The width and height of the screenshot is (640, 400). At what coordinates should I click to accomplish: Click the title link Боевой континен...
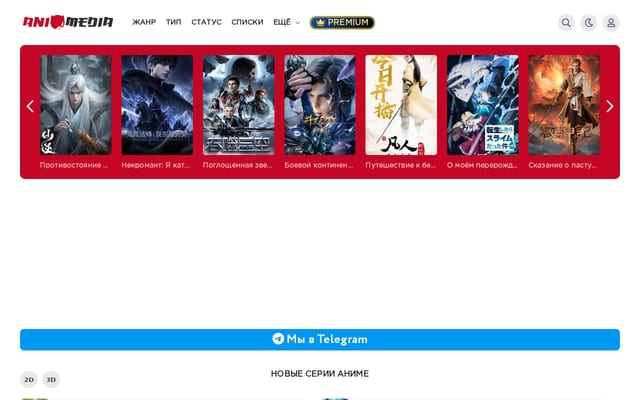click(x=319, y=165)
